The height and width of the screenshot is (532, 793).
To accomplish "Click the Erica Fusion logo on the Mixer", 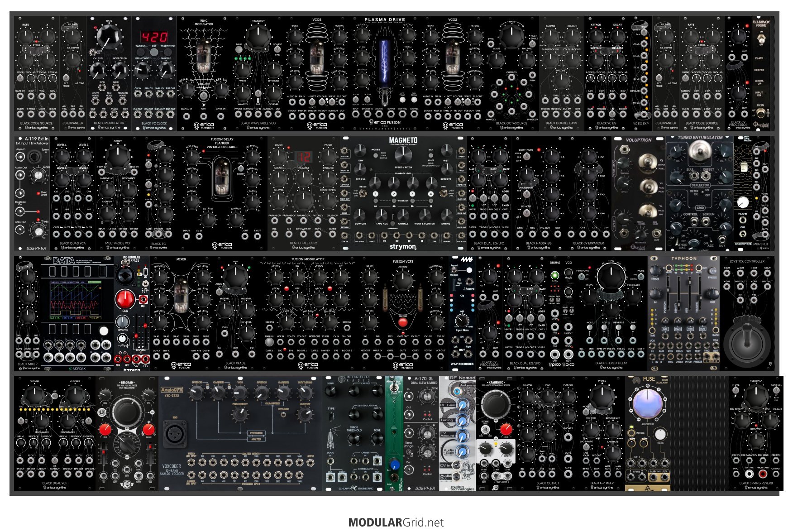I will click(x=181, y=365).
